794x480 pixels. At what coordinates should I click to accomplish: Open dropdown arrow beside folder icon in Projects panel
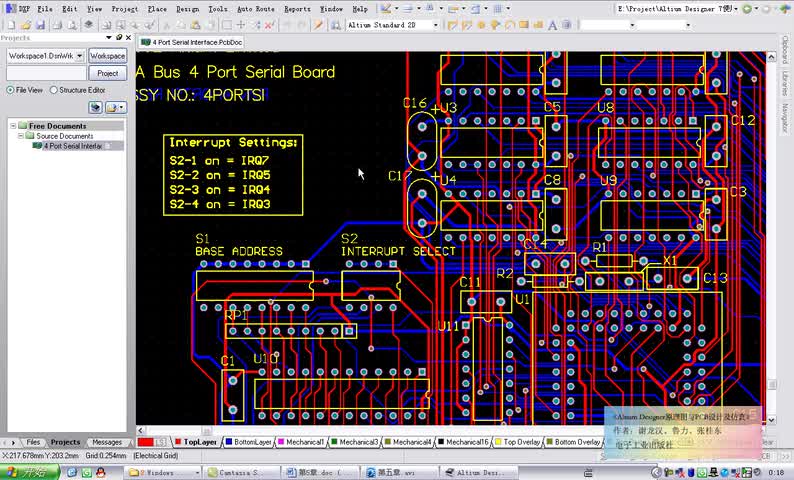[x=122, y=107]
